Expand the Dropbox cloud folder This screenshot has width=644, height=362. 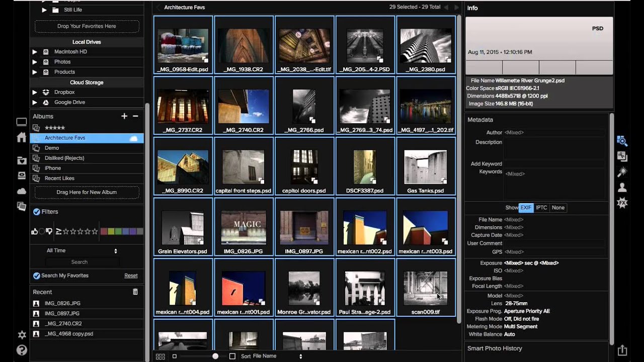[35, 93]
